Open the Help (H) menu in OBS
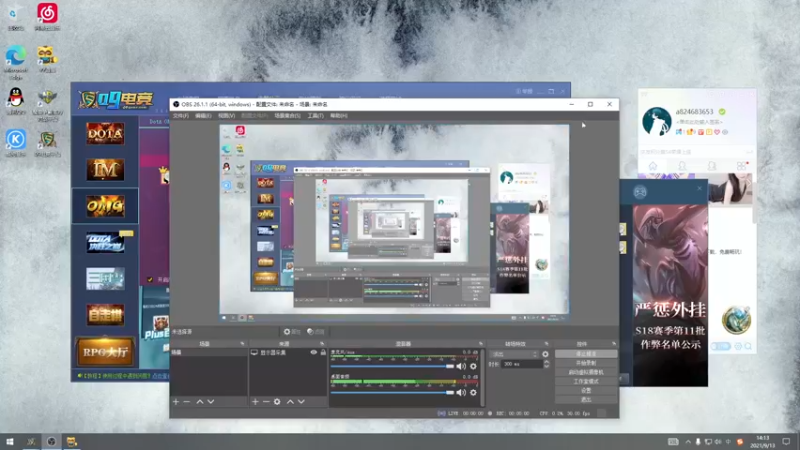The width and height of the screenshot is (800, 450). point(339,116)
